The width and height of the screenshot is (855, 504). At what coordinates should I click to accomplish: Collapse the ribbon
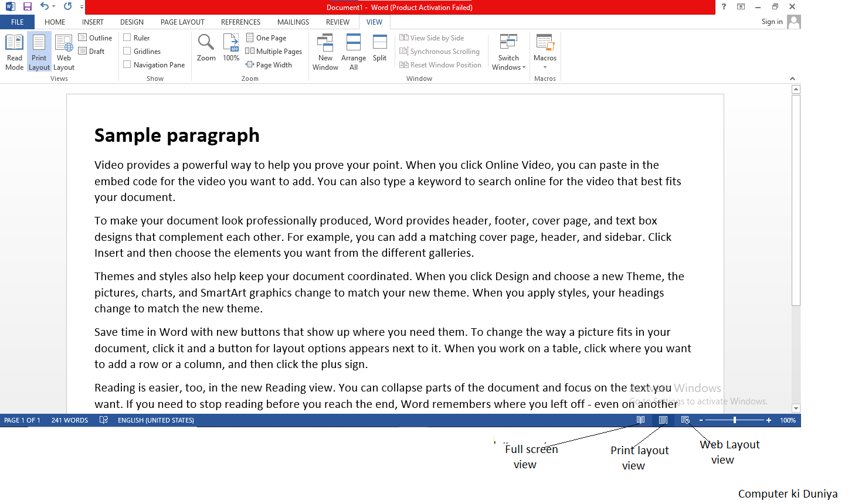click(x=792, y=78)
